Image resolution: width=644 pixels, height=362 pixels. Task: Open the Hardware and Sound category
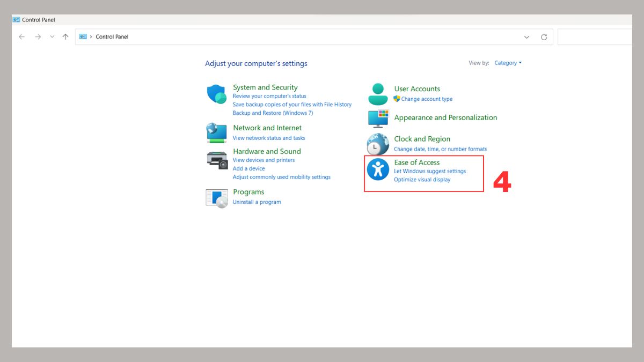267,151
